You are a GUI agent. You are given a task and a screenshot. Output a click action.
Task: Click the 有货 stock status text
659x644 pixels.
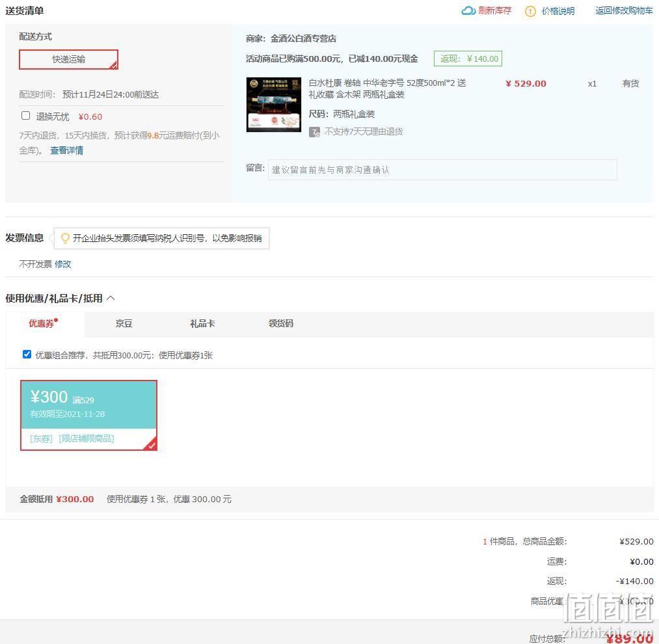pyautogui.click(x=630, y=83)
